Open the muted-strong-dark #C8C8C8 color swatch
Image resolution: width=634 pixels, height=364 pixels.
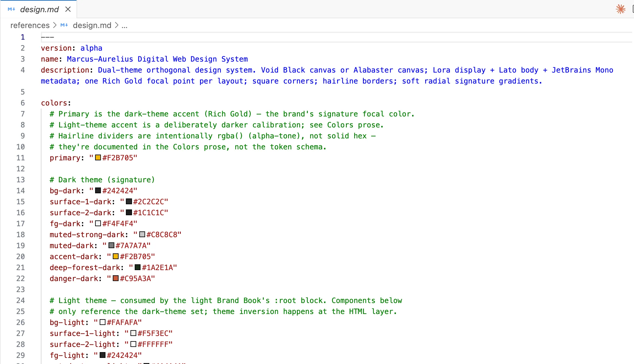coord(142,234)
